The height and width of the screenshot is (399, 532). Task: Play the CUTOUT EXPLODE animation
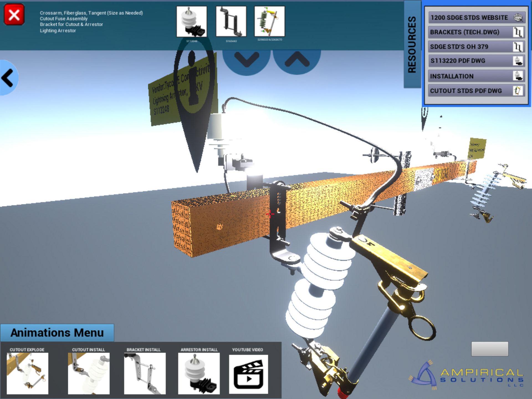(x=27, y=373)
